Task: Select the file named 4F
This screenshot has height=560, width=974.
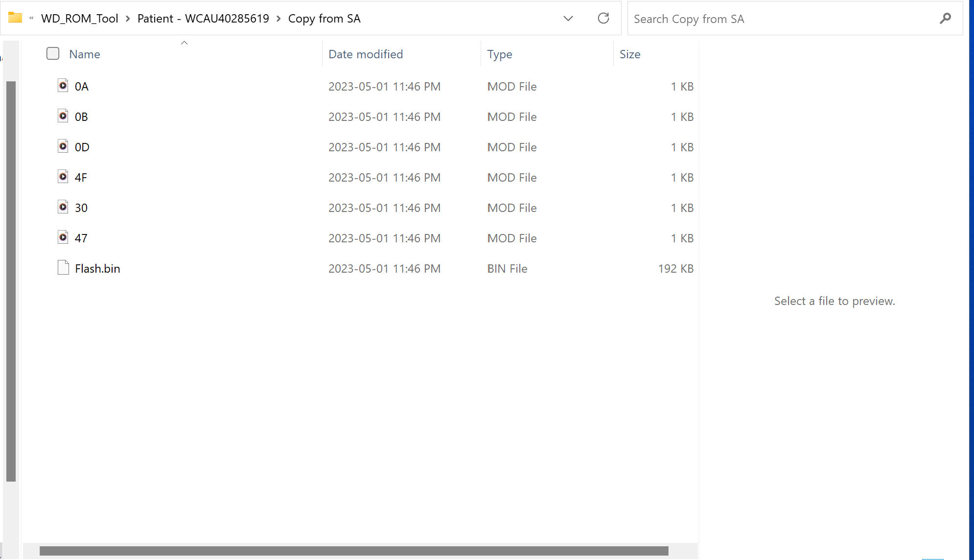Action: tap(81, 178)
